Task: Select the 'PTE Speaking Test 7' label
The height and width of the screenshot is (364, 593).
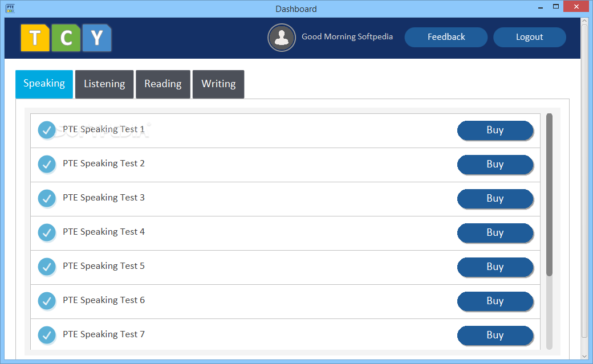Action: (x=104, y=334)
